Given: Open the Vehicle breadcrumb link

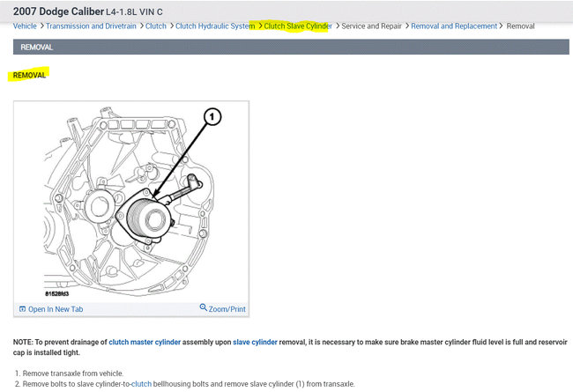Looking at the screenshot, I should pos(25,26).
